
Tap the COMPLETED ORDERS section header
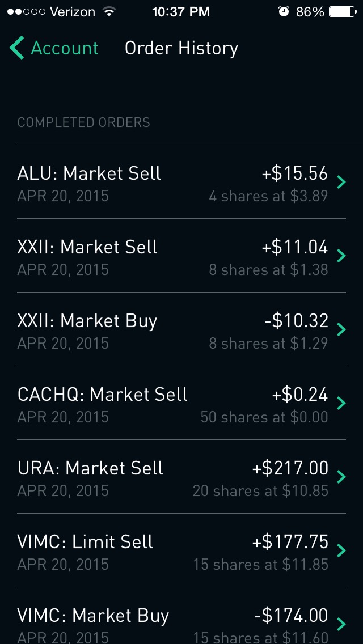pos(83,122)
